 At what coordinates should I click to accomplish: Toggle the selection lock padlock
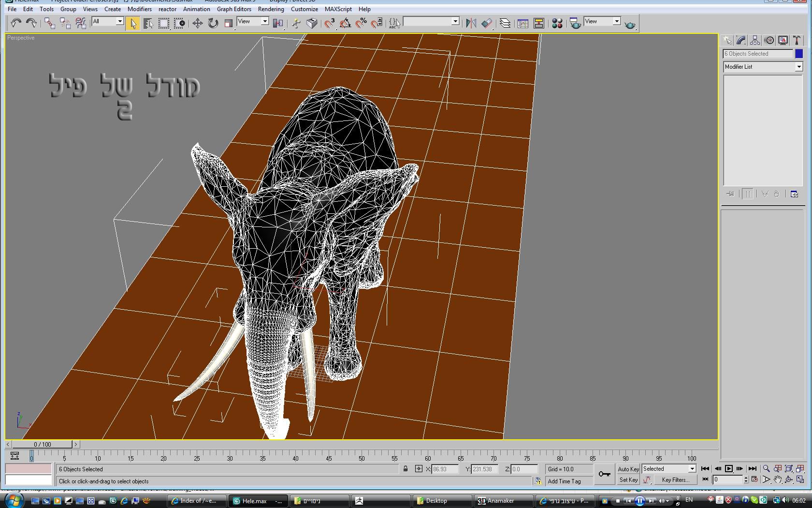point(406,469)
